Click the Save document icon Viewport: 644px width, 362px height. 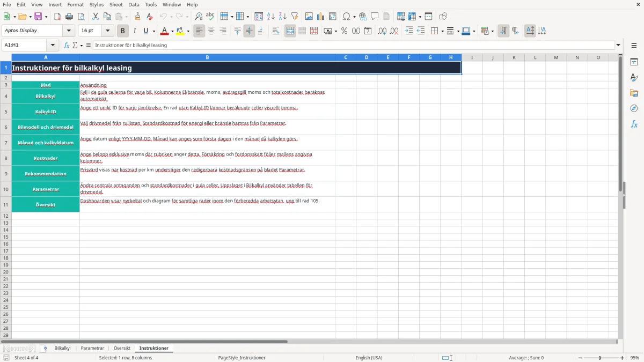(x=38, y=17)
